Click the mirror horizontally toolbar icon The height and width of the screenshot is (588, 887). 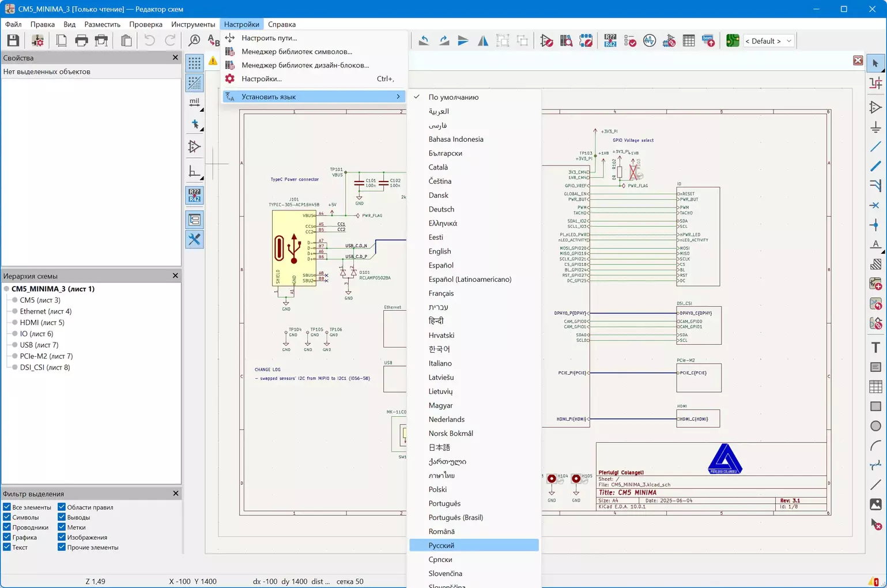pyautogui.click(x=483, y=41)
